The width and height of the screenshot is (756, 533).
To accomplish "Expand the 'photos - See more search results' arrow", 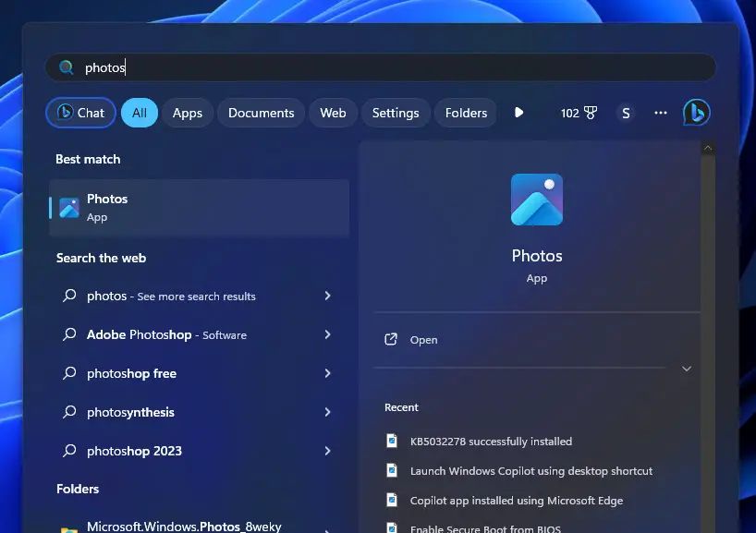I will click(328, 296).
